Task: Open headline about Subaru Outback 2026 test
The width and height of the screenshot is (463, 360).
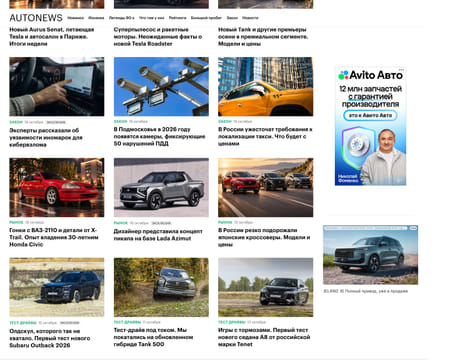Action: [x=50, y=338]
